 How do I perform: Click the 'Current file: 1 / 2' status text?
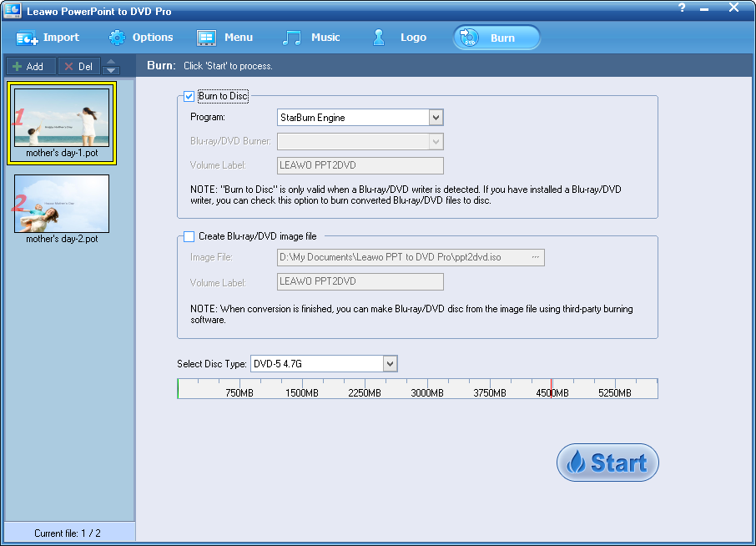68,533
